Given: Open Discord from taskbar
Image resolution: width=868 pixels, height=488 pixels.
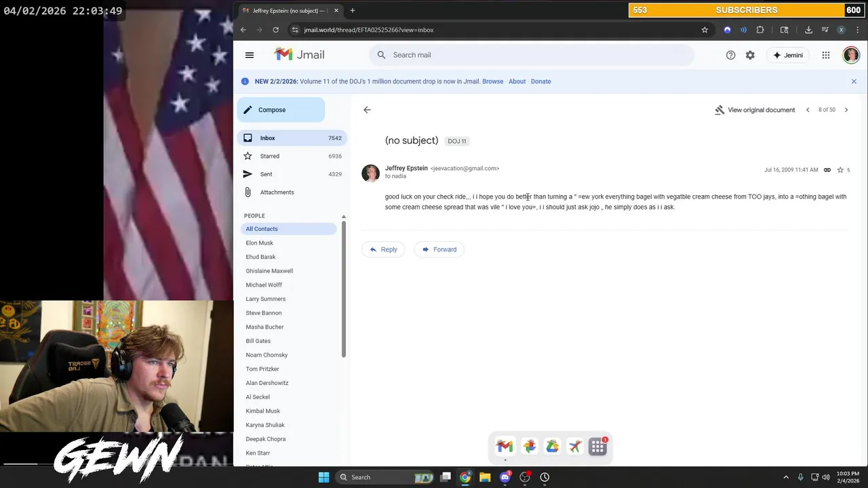Looking at the screenshot, I should click(505, 477).
